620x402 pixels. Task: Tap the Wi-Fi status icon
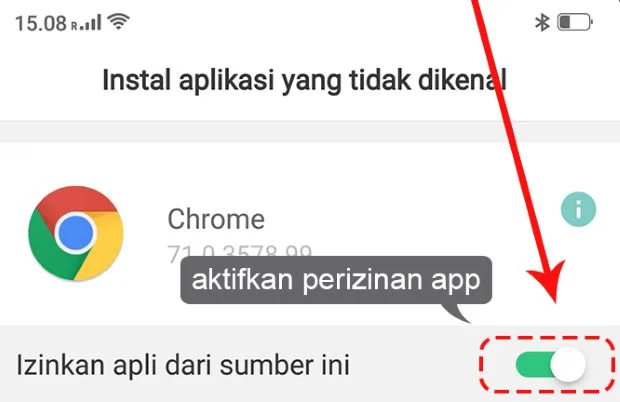119,21
